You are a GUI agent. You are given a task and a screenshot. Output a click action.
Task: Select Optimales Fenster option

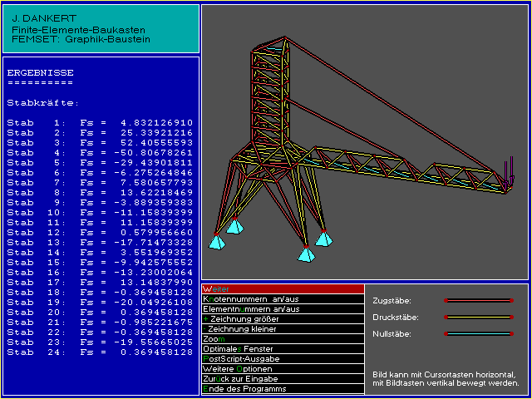point(283,349)
